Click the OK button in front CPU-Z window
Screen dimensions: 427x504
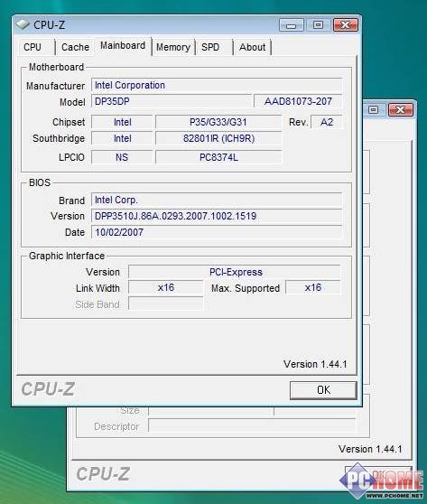click(x=323, y=390)
